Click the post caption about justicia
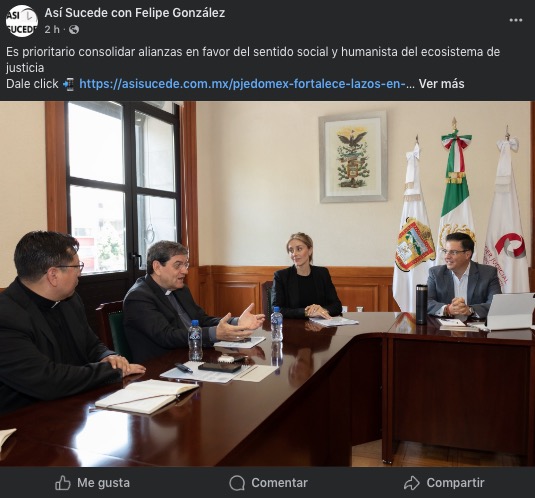This screenshot has width=535, height=498. [253, 60]
